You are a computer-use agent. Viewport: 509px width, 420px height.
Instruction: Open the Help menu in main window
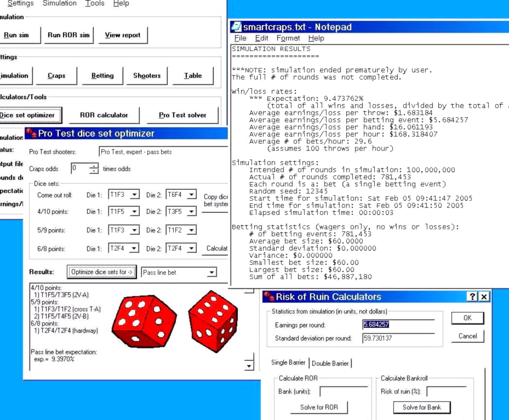pos(121,3)
